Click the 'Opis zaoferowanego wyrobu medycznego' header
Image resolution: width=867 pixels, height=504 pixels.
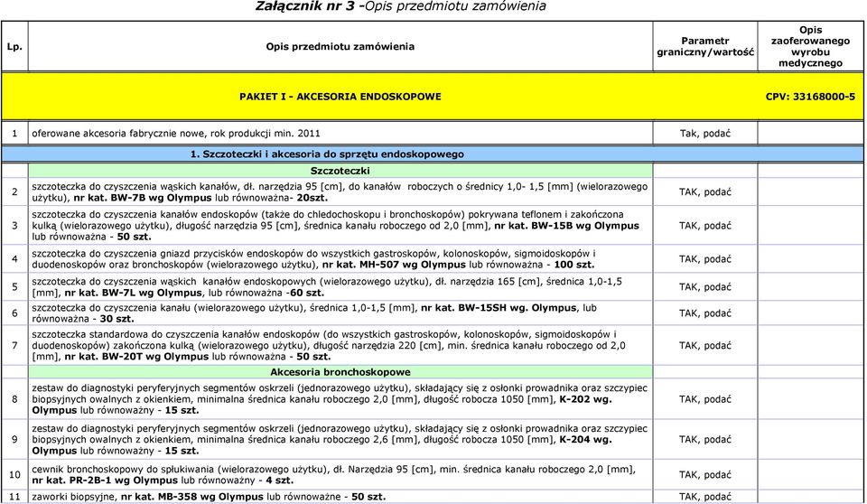coord(810,46)
